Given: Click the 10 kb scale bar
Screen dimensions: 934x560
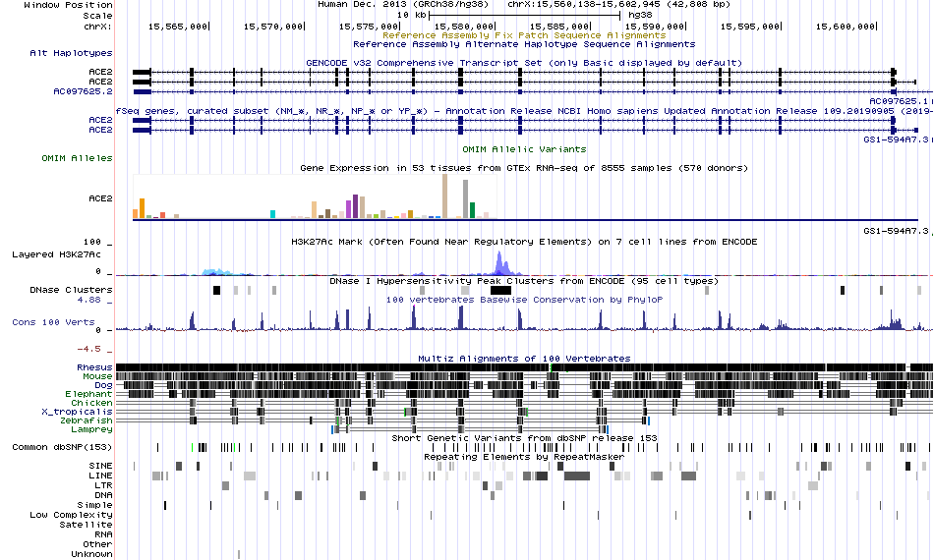Looking at the screenshot, I should click(524, 16).
